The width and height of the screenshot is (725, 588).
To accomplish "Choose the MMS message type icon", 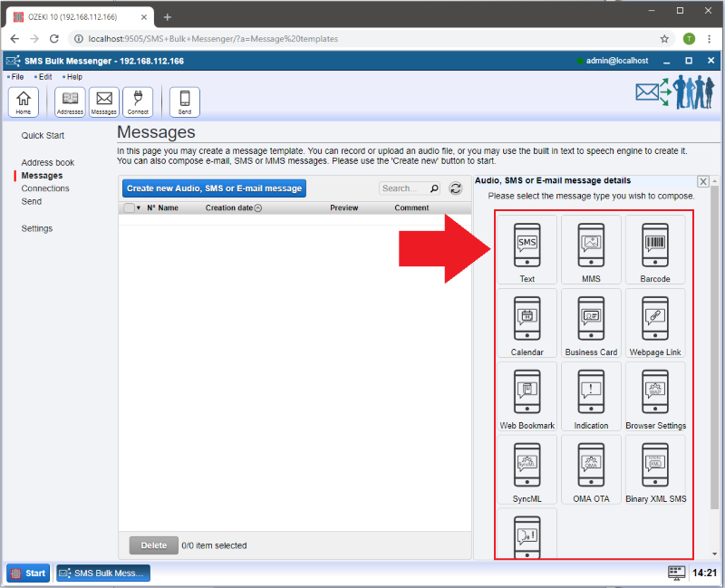I will pos(591,249).
